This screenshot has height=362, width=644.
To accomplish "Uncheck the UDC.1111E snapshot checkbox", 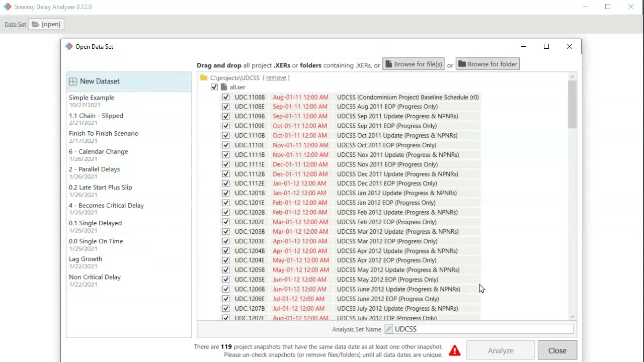I will (226, 164).
